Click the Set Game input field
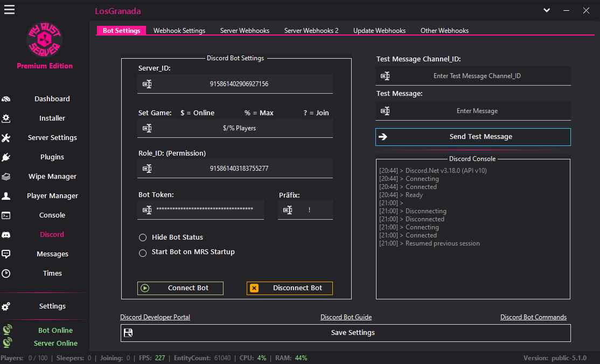This screenshot has width=600, height=364. click(235, 128)
